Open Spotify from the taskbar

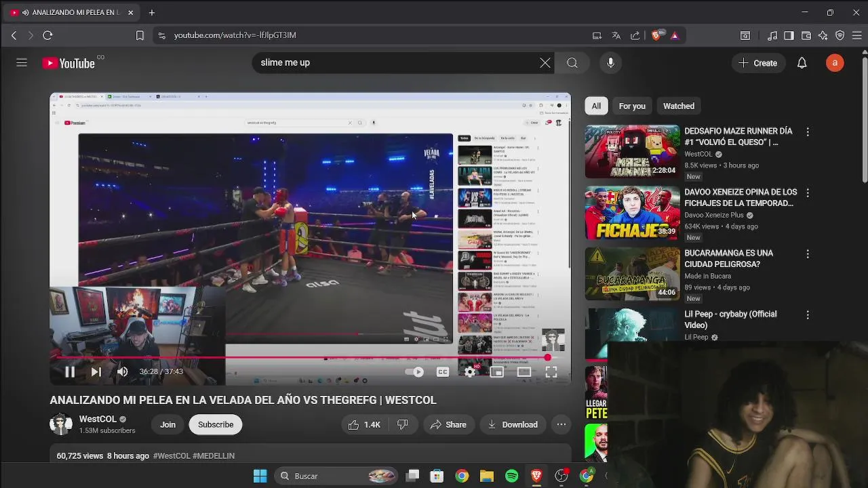512,476
